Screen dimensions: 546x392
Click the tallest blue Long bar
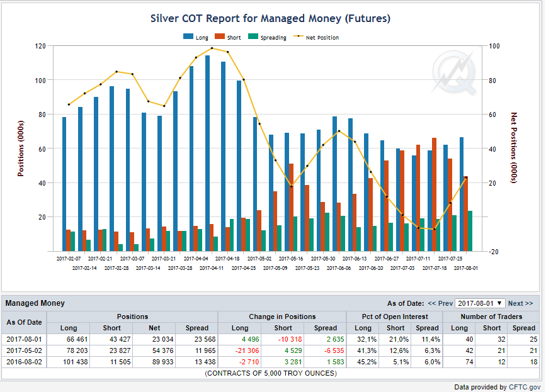208,153
